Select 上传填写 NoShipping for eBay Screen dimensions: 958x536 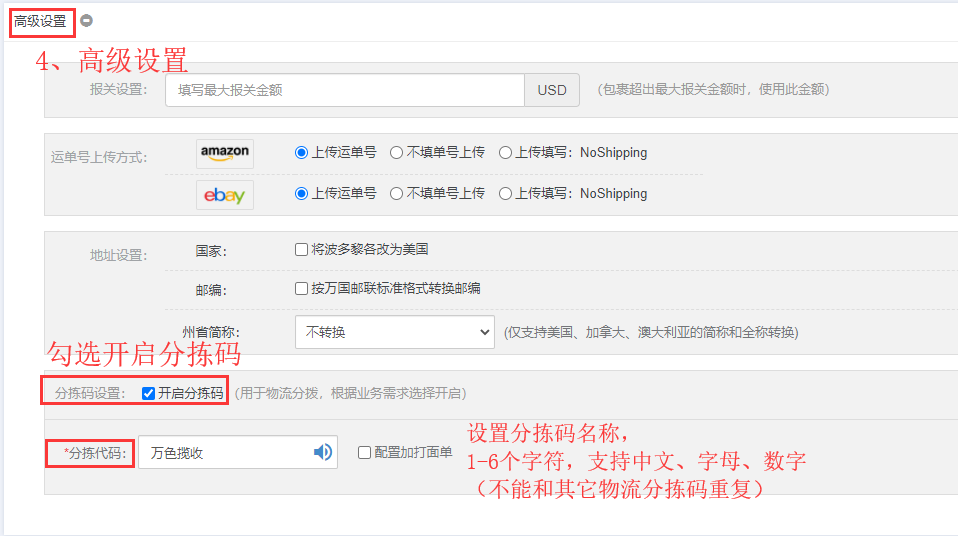tap(505, 194)
